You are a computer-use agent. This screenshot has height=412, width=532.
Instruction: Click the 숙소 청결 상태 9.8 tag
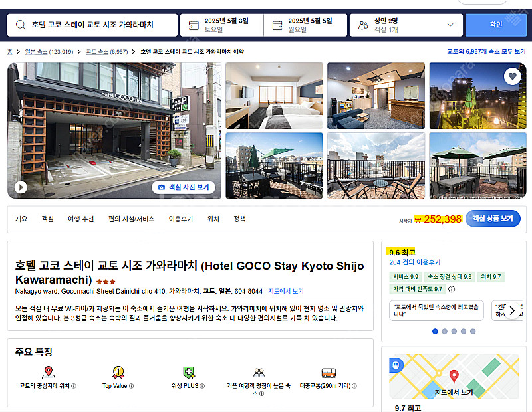pyautogui.click(x=450, y=277)
